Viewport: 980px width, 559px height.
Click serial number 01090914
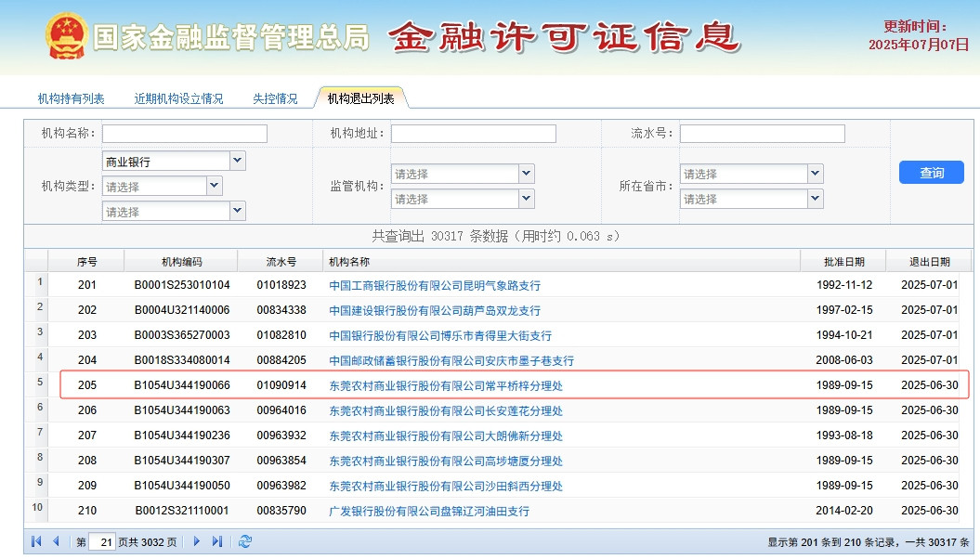point(281,384)
